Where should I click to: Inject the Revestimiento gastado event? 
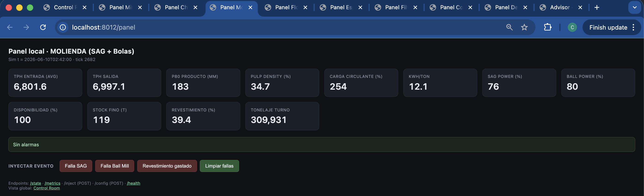tap(167, 166)
